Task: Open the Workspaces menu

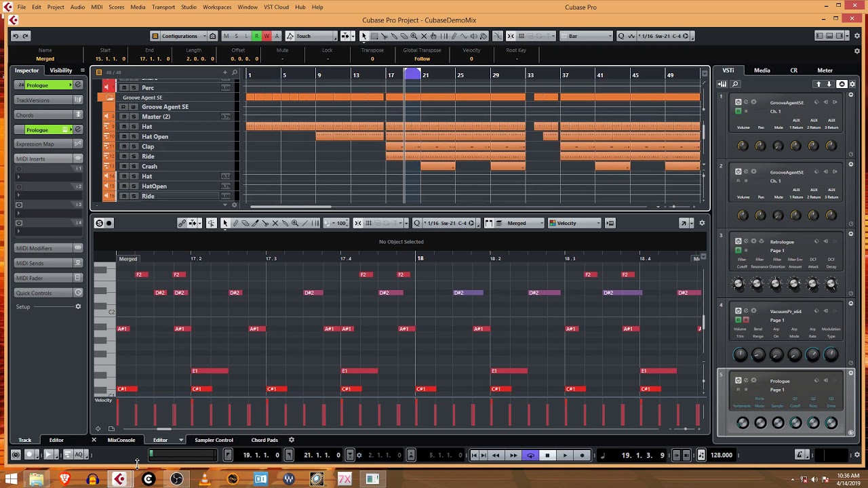Action: tap(217, 7)
